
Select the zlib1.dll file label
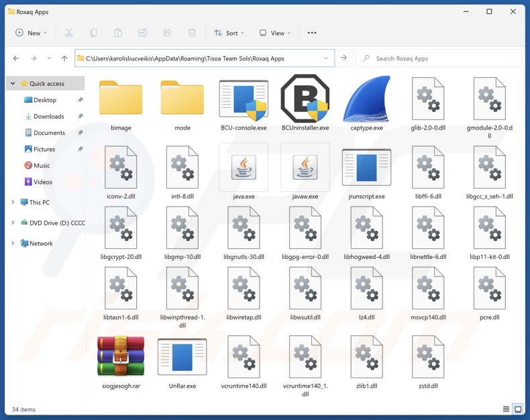pyautogui.click(x=367, y=386)
